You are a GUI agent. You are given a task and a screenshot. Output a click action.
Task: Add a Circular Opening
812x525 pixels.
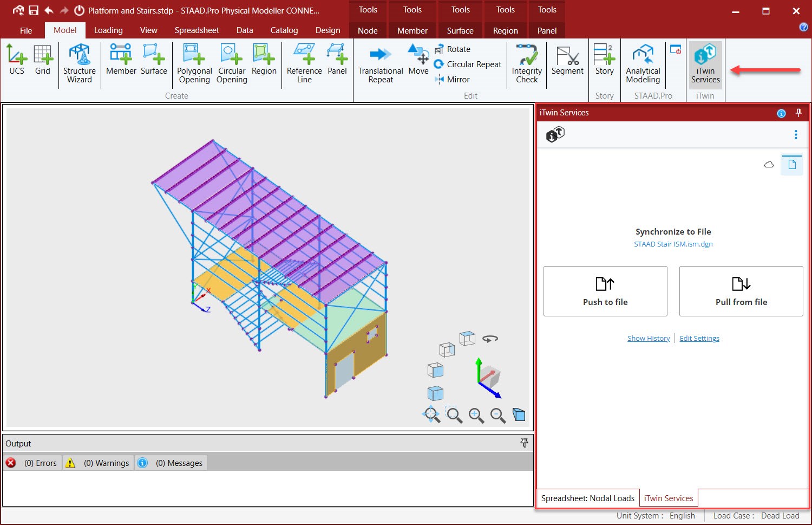[232, 64]
